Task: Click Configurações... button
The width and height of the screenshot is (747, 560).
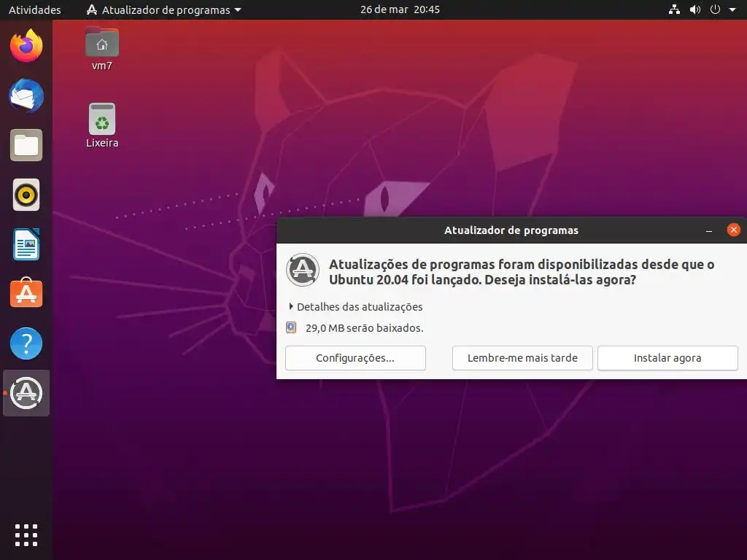Action: click(355, 358)
